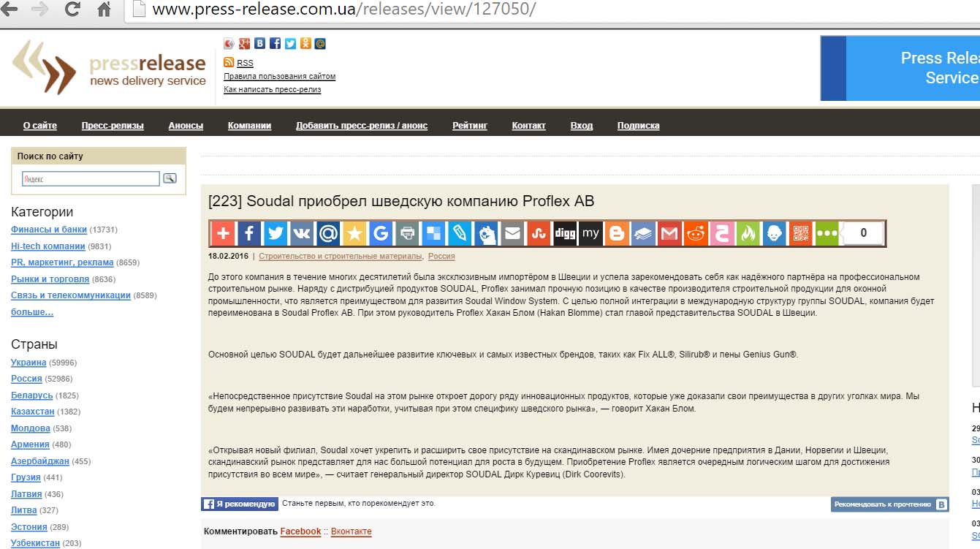Open the "Связь и телекоммуникации" category

(x=71, y=295)
